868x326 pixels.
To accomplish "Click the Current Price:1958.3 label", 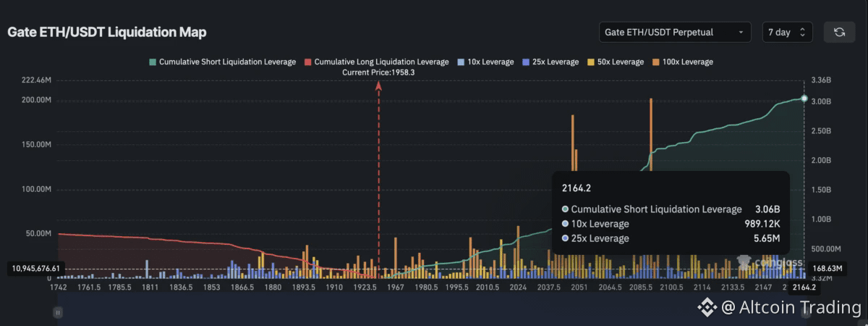I will pyautogui.click(x=378, y=72).
